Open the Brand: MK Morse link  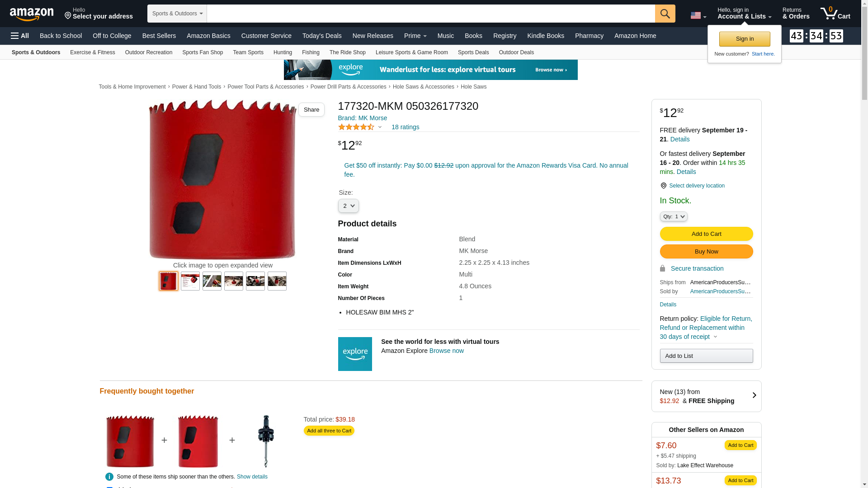tap(363, 118)
